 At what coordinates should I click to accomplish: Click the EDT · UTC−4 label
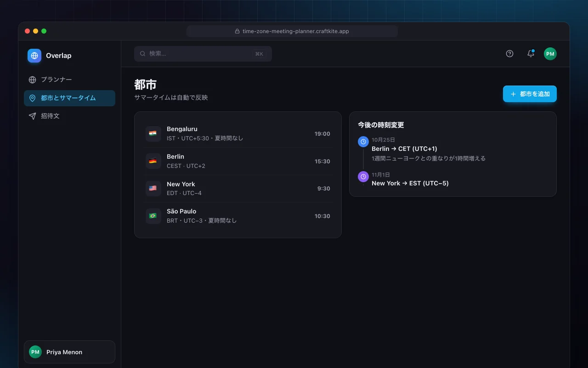(184, 193)
